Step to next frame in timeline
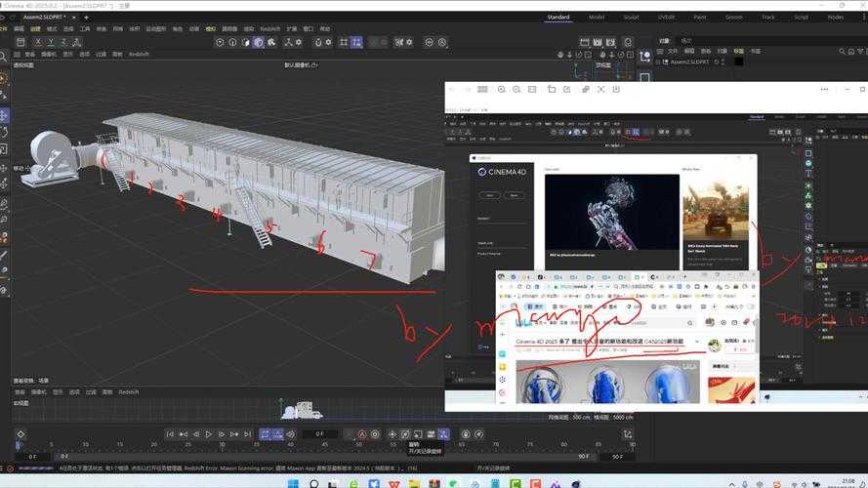The width and height of the screenshot is (868, 488). point(222,434)
